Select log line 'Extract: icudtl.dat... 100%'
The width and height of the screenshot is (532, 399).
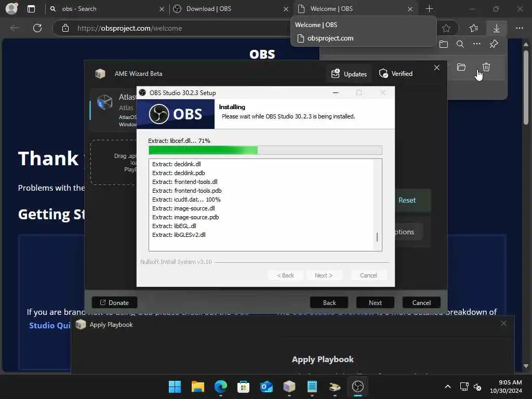tap(187, 199)
